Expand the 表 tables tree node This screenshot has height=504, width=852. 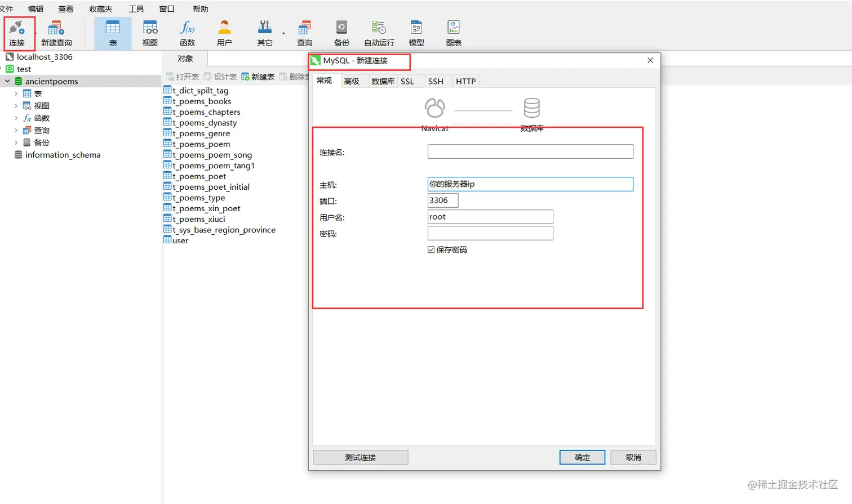16,93
